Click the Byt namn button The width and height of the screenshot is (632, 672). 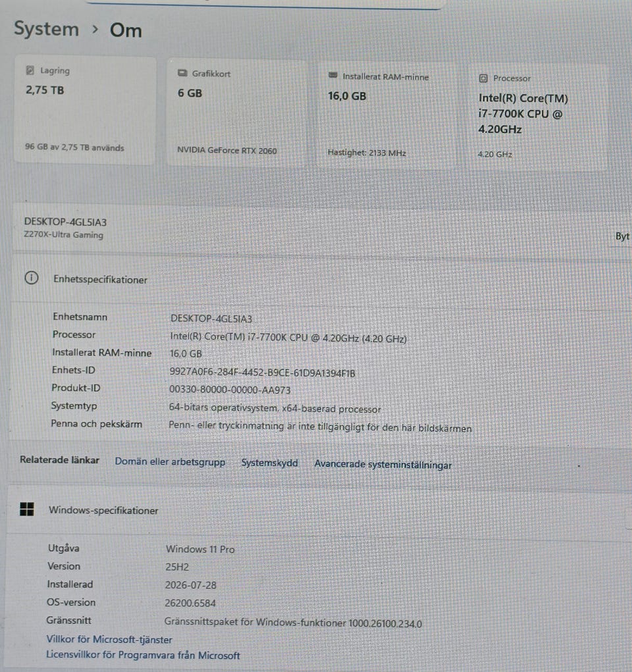coord(622,236)
